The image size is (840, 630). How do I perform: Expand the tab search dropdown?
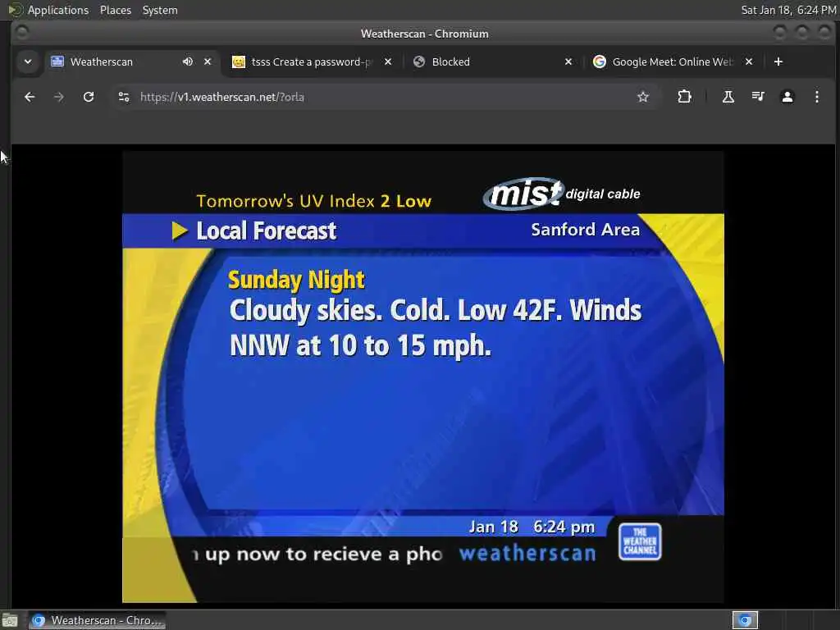(x=28, y=62)
